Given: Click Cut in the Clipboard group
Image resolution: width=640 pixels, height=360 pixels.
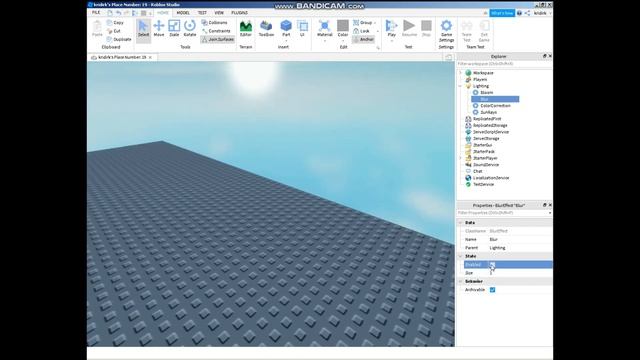Looking at the screenshot, I should (x=114, y=31).
